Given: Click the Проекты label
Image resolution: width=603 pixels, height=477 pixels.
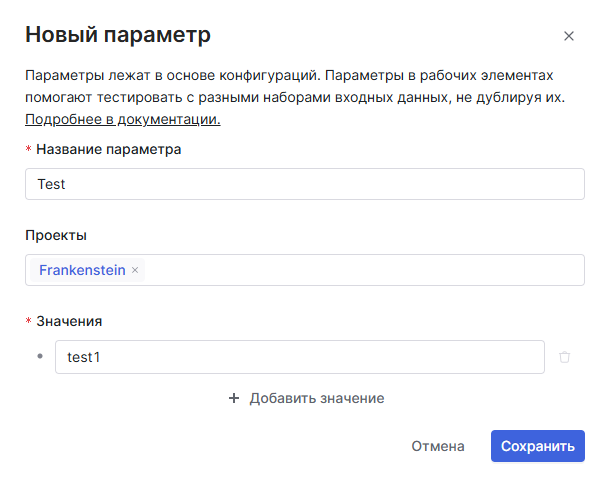Looking at the screenshot, I should [x=56, y=235].
